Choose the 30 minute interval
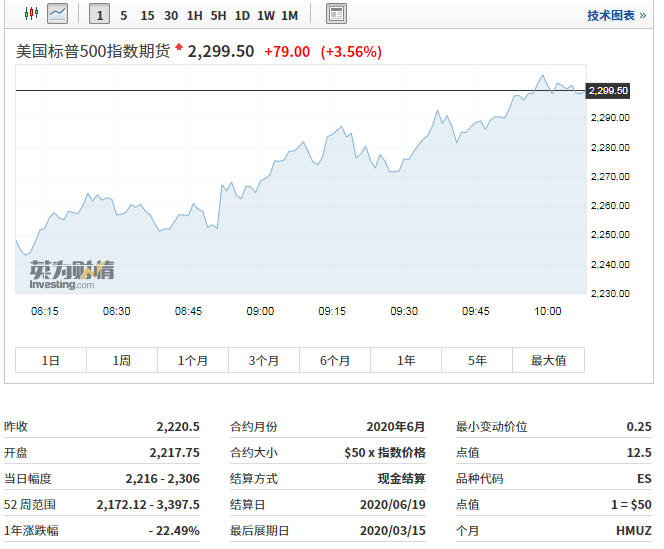Screen dimensions: 664x549 point(171,15)
